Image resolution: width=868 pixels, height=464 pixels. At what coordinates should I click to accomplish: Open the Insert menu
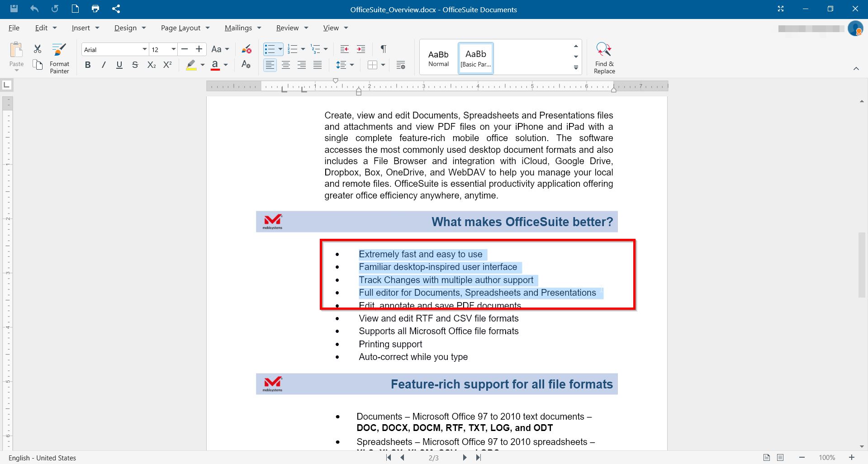tap(85, 28)
